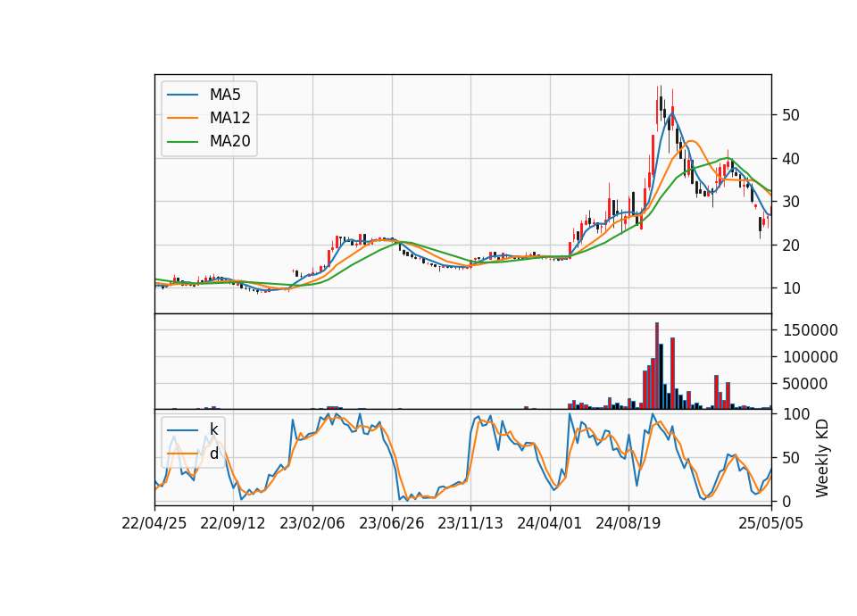This screenshot has width=857, height=616.
Task: Click the blue k legend line sample
Action: point(182,429)
